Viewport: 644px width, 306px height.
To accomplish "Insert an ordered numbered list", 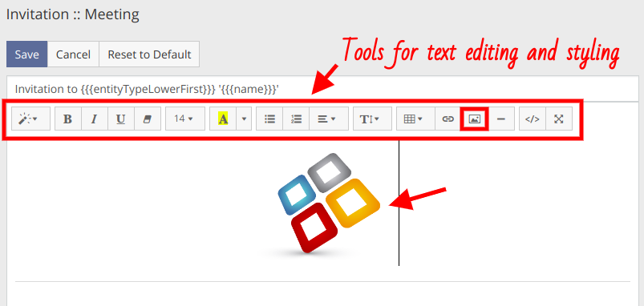I will point(296,119).
